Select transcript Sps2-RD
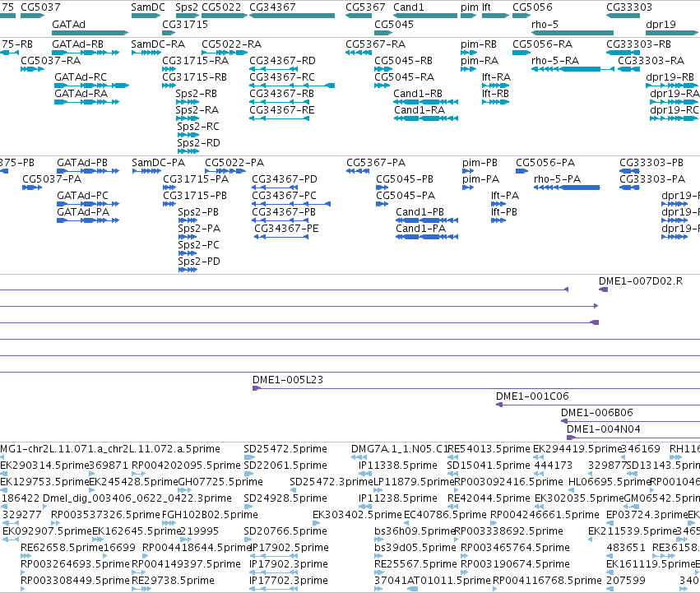 click(188, 151)
